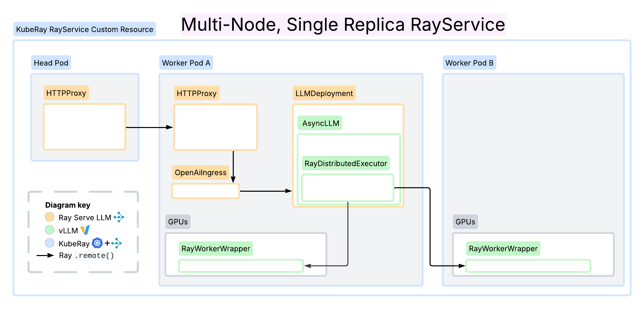The width and height of the screenshot is (644, 309).
Task: Click the green vLLM key circle
Action: (x=50, y=230)
